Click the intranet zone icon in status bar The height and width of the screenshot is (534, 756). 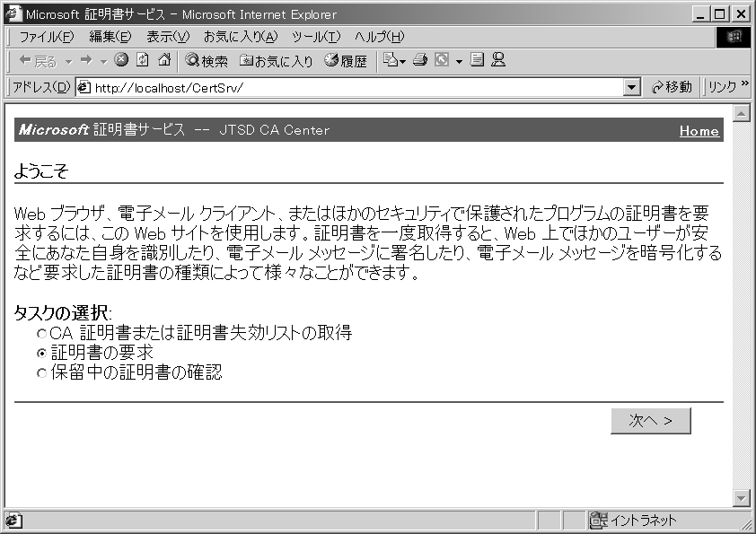click(x=598, y=520)
